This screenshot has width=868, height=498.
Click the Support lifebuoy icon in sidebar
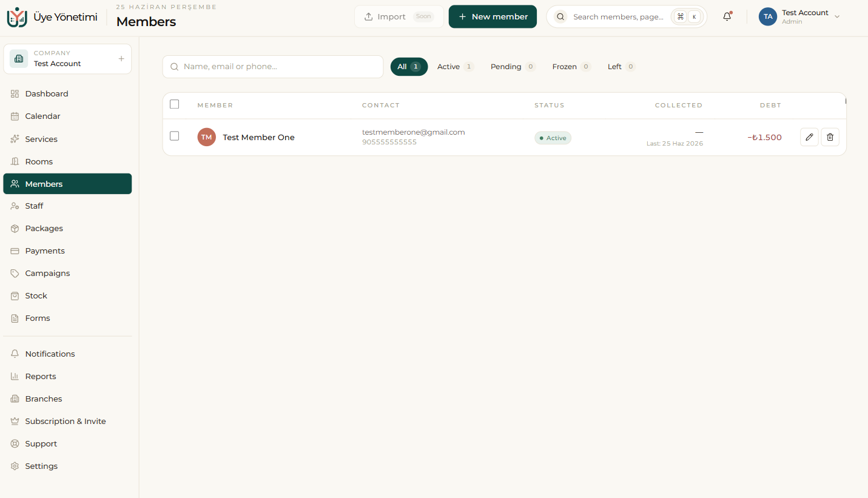pos(15,444)
